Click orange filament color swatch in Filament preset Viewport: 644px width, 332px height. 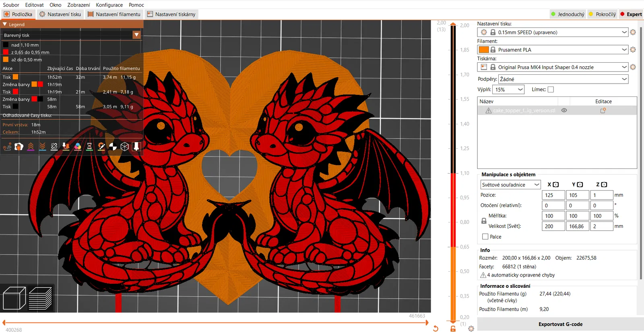point(484,49)
